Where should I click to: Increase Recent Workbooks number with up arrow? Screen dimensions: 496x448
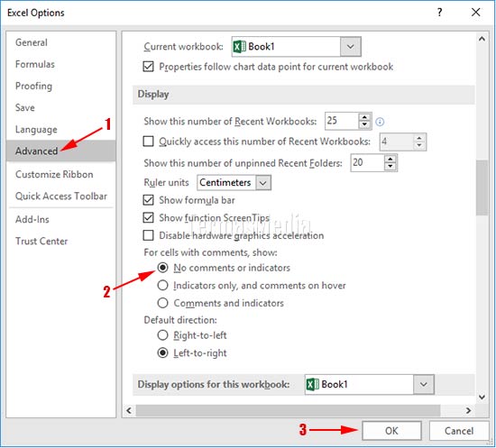pyautogui.click(x=364, y=116)
